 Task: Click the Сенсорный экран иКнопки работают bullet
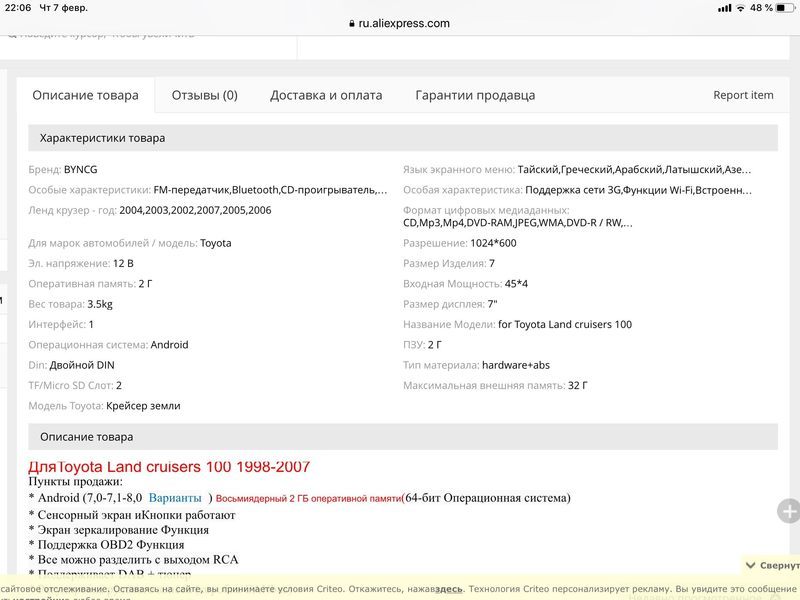(x=132, y=515)
